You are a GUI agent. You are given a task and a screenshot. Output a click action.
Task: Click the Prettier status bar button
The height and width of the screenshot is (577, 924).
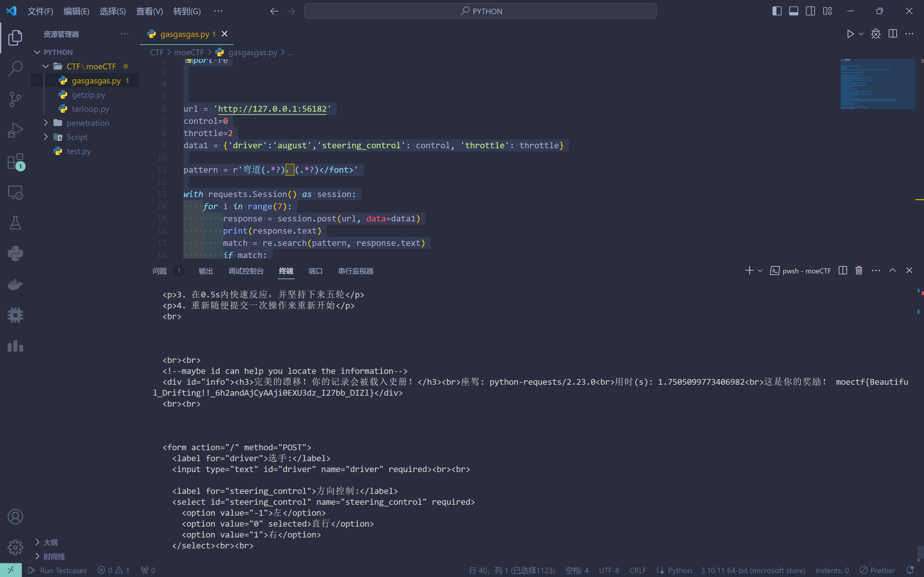(x=877, y=570)
